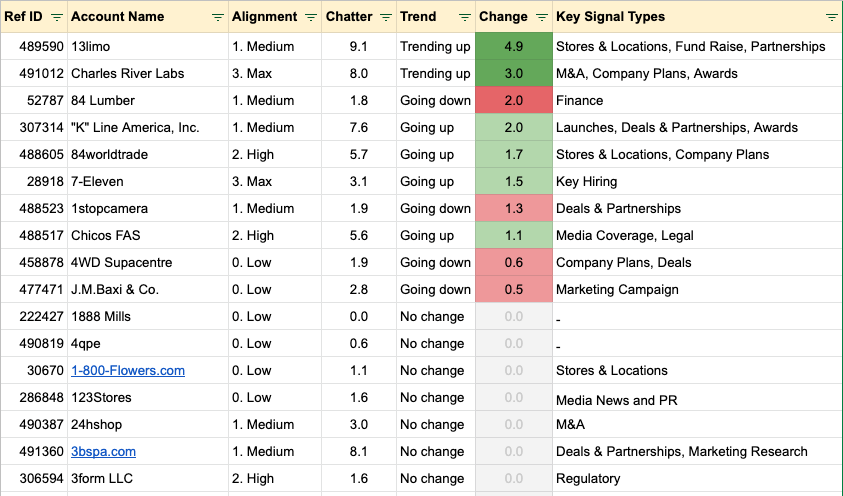The height and width of the screenshot is (496, 843).
Task: Open the 1-800-Flowers.com link
Action: (x=128, y=370)
